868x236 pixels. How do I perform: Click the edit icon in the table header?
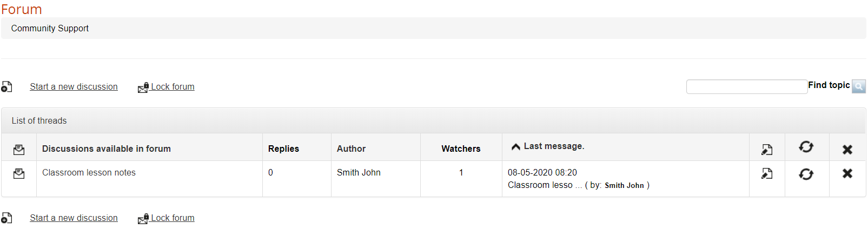[767, 150]
